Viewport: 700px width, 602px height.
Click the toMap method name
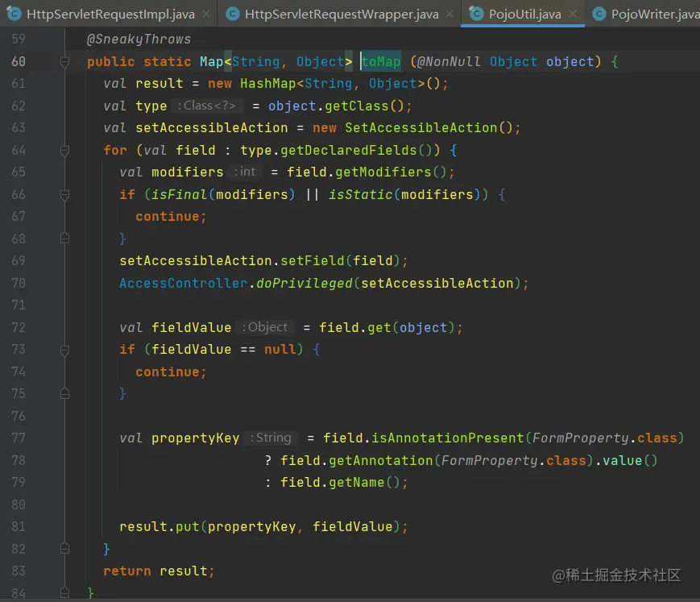click(x=381, y=61)
